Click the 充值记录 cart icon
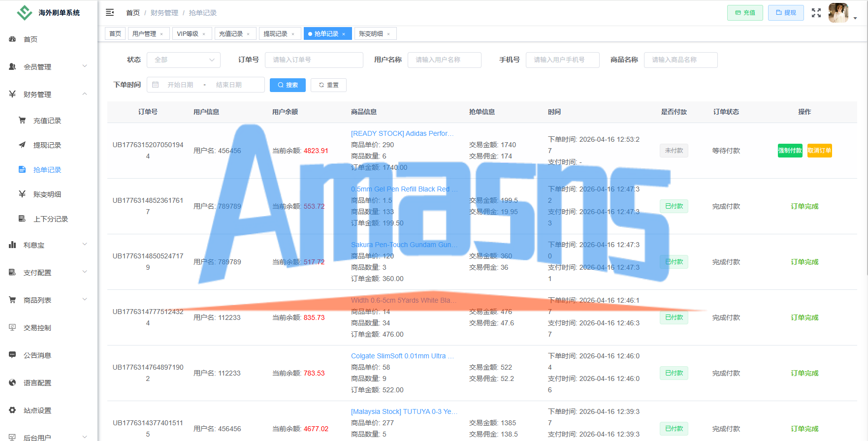Screen dimensions: 868x441 point(22,120)
